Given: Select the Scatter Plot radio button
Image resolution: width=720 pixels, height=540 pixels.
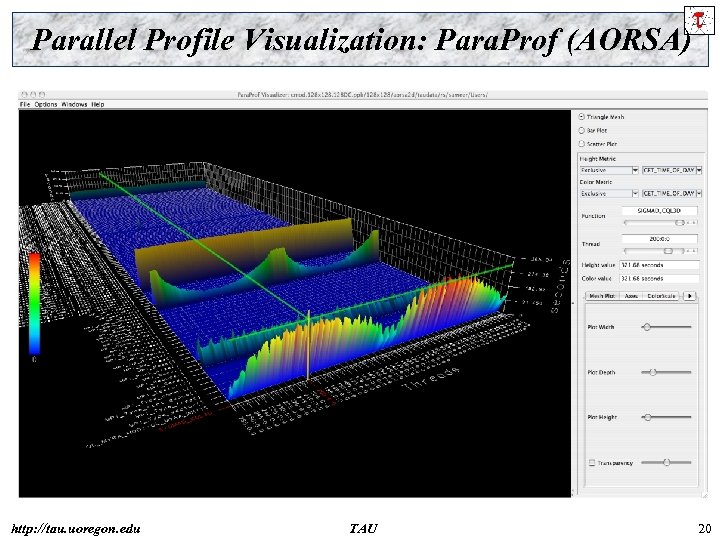Looking at the screenshot, I should point(582,144).
